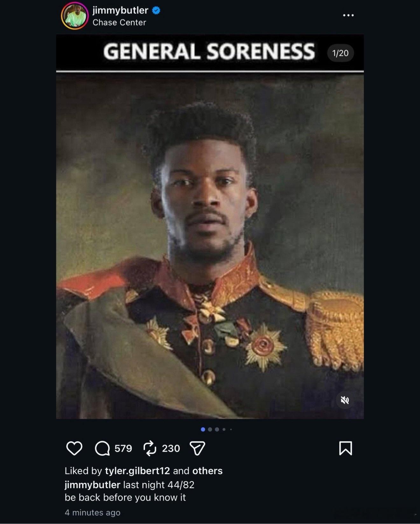View jimmybutler's story via profile picture
Viewport: 420px width, 524px height.
point(75,16)
